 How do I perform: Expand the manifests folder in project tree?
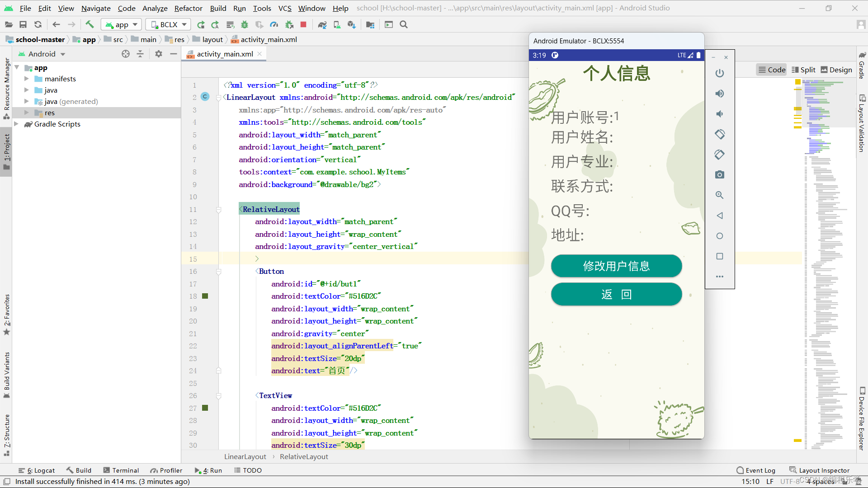click(26, 79)
